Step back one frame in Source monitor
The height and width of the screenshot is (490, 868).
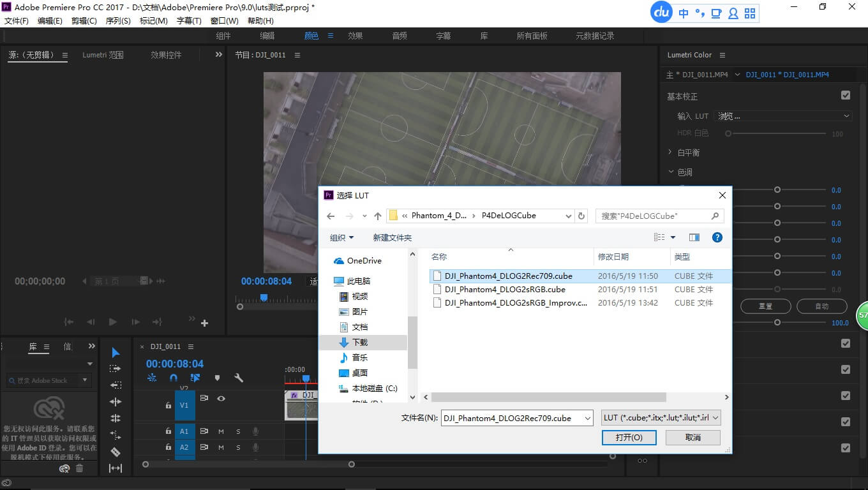tap(91, 322)
